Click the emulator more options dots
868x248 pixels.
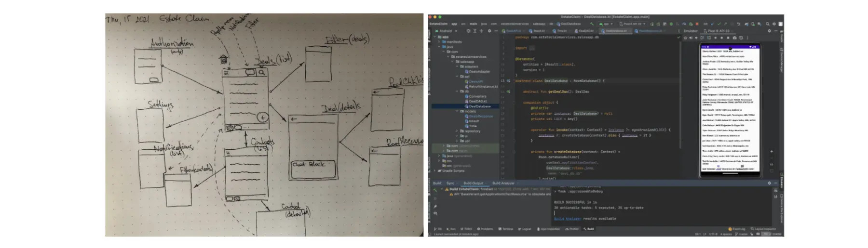click(747, 38)
